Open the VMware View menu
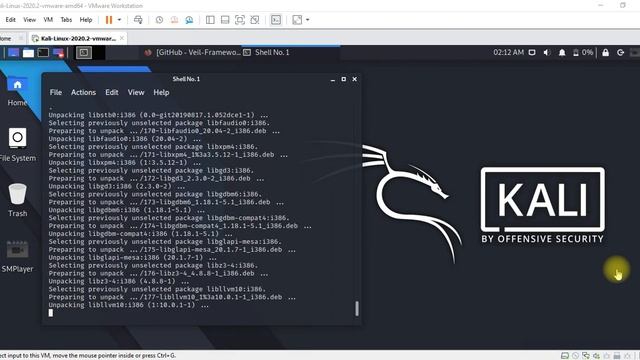The width and height of the screenshot is (640, 360). [x=29, y=20]
